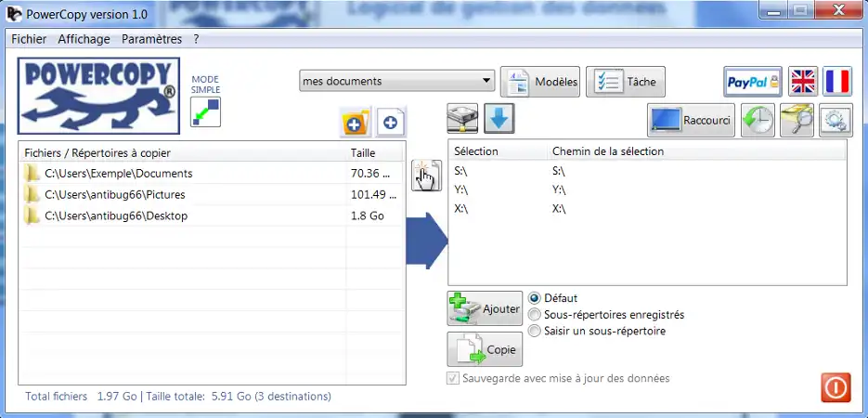Viewport: 868px width, 418px height.
Task: Click the Modèles button
Action: (540, 82)
